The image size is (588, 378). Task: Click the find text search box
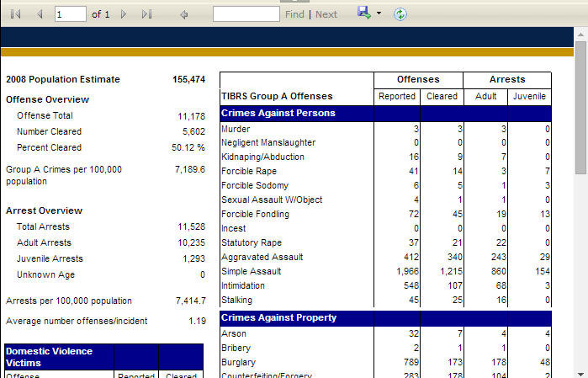[x=246, y=14]
